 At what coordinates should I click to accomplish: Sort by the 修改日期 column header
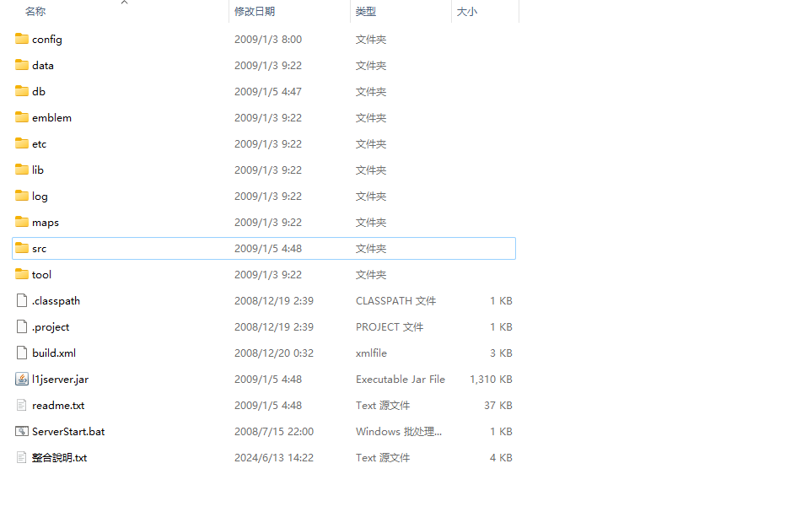(x=255, y=12)
